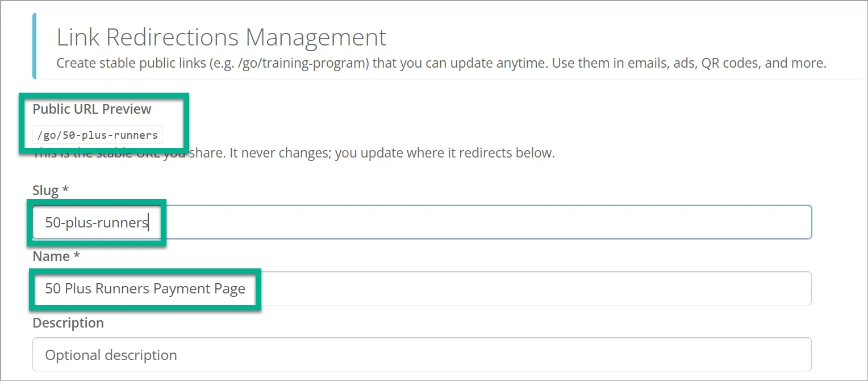Select the Name * field label
Viewport: 868px width, 381px height.
click(x=55, y=256)
